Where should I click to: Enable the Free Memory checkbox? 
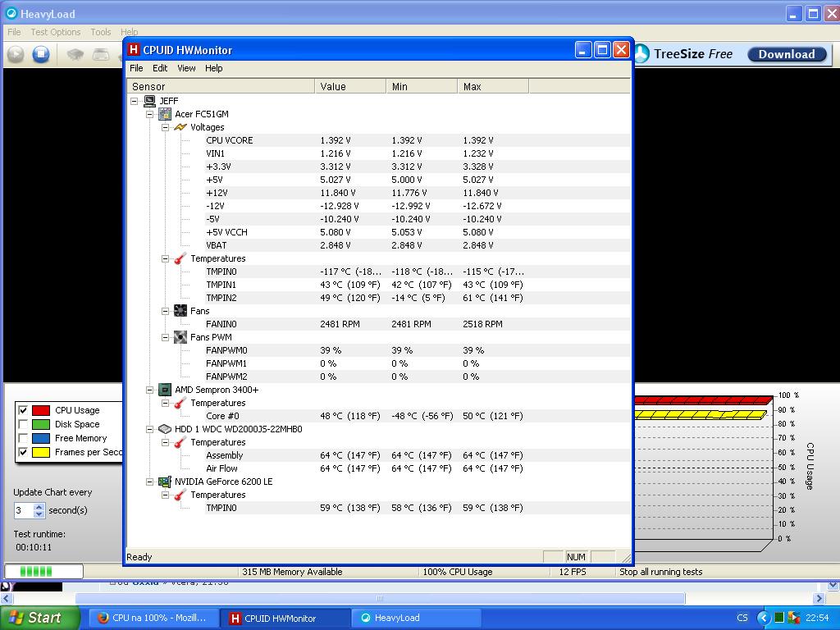point(23,438)
